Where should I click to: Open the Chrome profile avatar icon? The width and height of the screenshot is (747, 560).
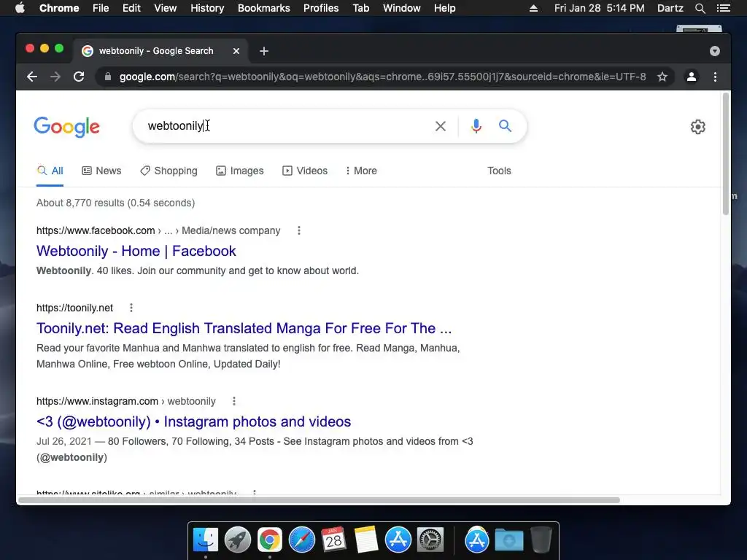pos(692,77)
